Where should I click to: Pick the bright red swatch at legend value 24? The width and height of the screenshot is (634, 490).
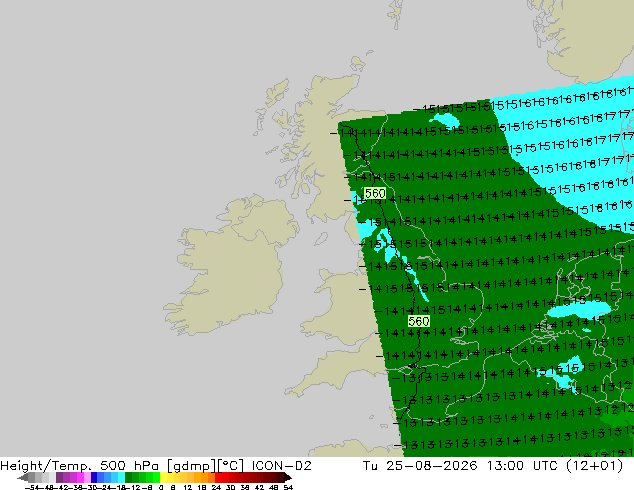click(x=218, y=477)
